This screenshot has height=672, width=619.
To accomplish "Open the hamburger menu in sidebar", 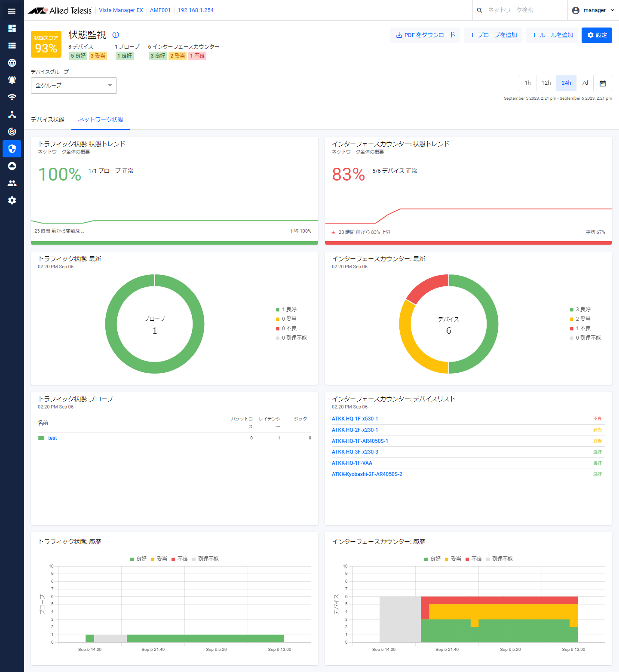I will point(12,11).
